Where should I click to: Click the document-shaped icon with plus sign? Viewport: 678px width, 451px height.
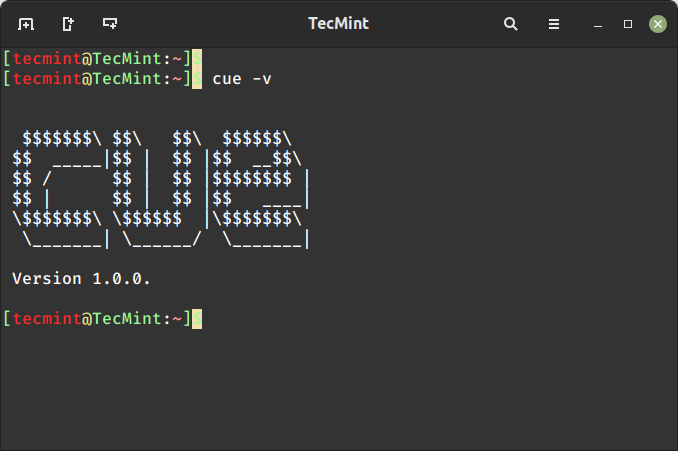tap(68, 24)
